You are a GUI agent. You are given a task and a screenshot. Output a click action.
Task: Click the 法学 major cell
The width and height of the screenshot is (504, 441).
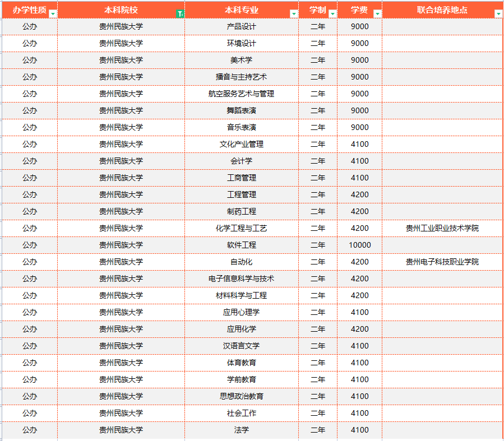242,430
